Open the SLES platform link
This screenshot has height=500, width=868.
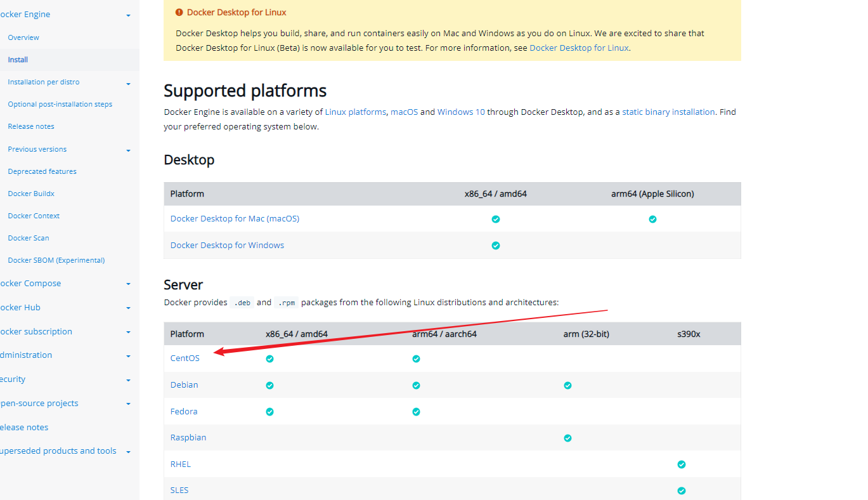pyautogui.click(x=179, y=490)
